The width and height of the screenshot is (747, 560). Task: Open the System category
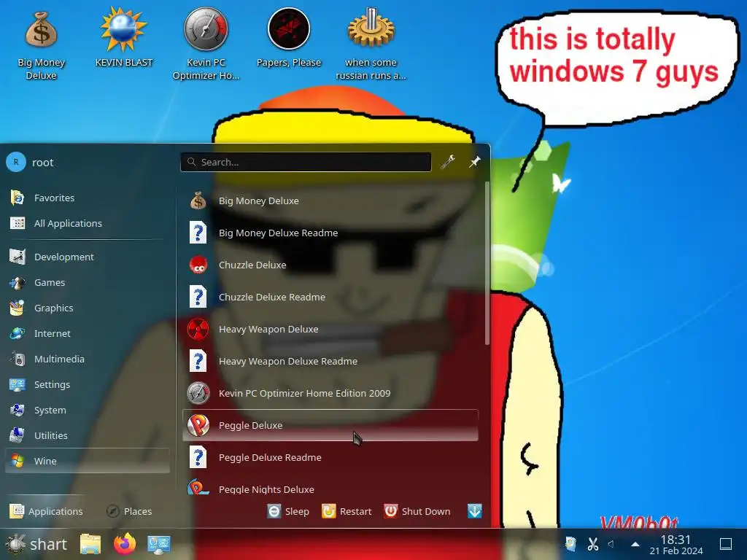[x=88, y=410]
